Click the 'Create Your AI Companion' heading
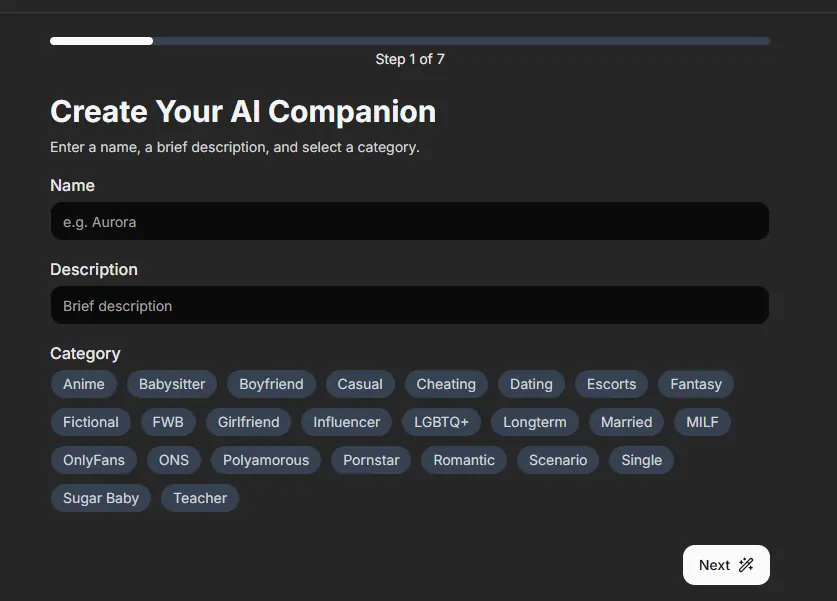The width and height of the screenshot is (837, 601). pyautogui.click(x=243, y=112)
